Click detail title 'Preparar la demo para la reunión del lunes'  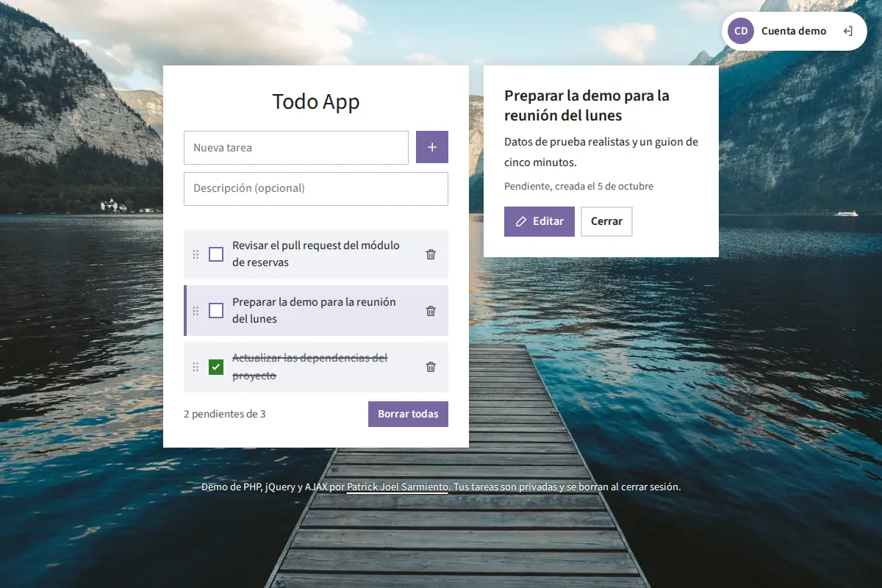point(587,105)
